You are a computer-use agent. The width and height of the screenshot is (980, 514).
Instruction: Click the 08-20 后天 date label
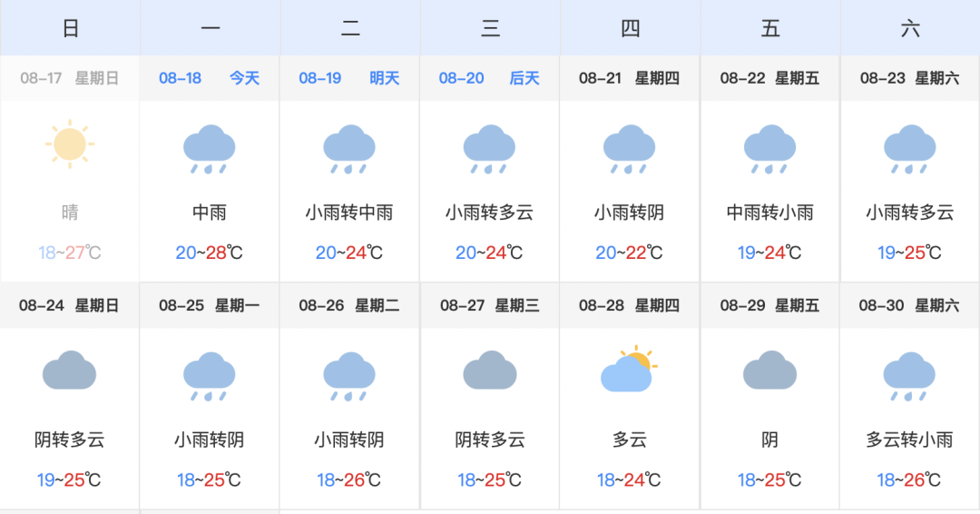[489, 78]
